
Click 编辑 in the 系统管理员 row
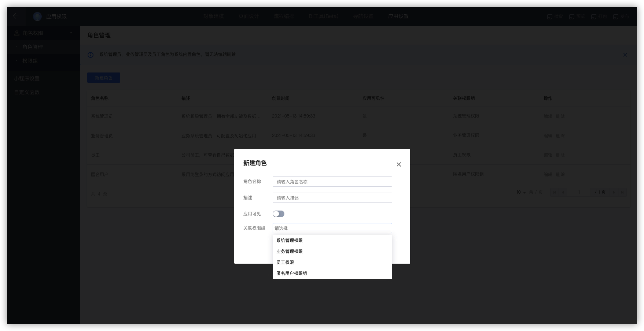tap(548, 116)
